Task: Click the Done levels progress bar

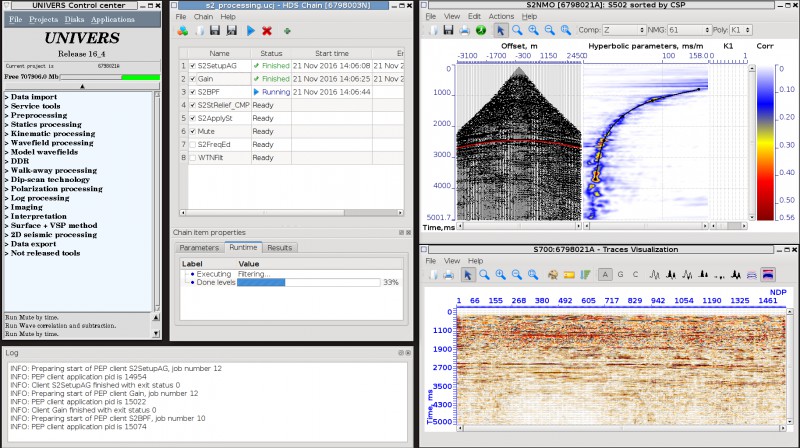Action: tap(309, 282)
